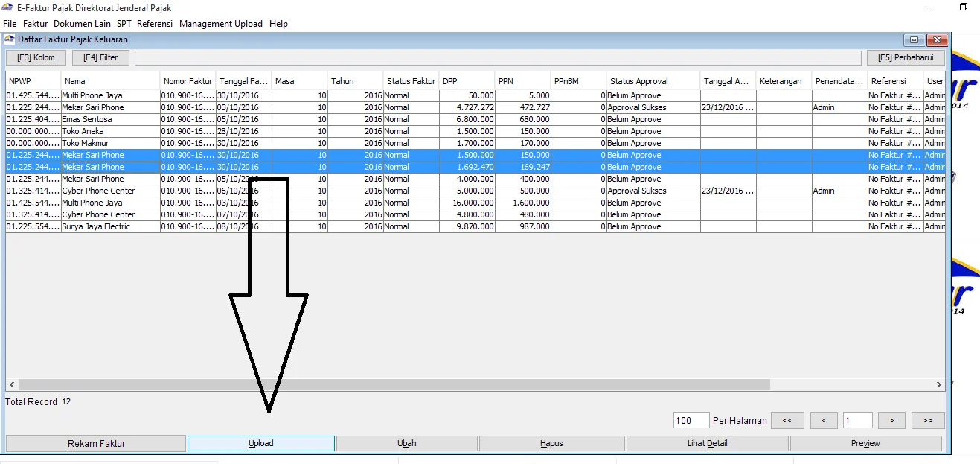
Task: Click the Rekam Faktur button
Action: [x=96, y=443]
